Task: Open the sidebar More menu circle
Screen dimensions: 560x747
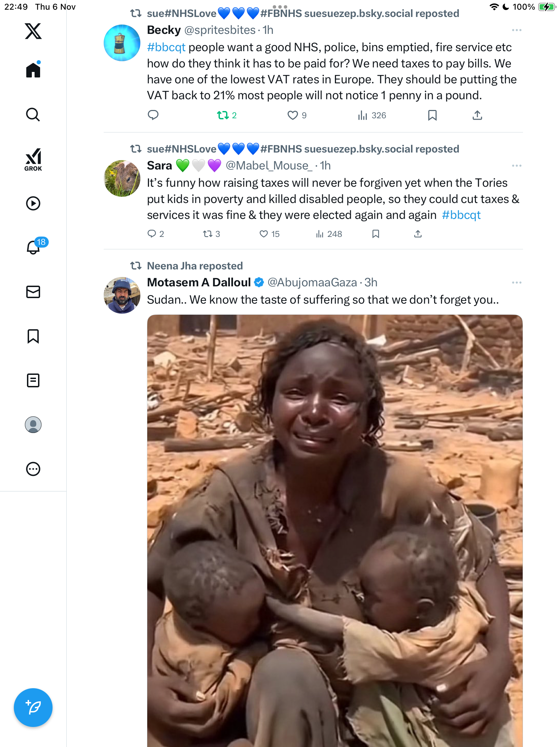Action: (x=33, y=469)
